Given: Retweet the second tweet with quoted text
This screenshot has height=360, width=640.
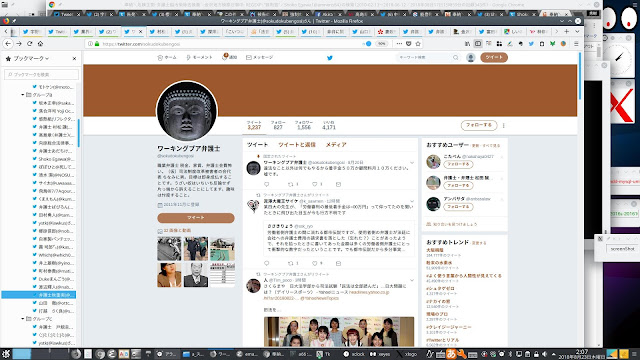Looking at the screenshot, I should pos(291,263).
